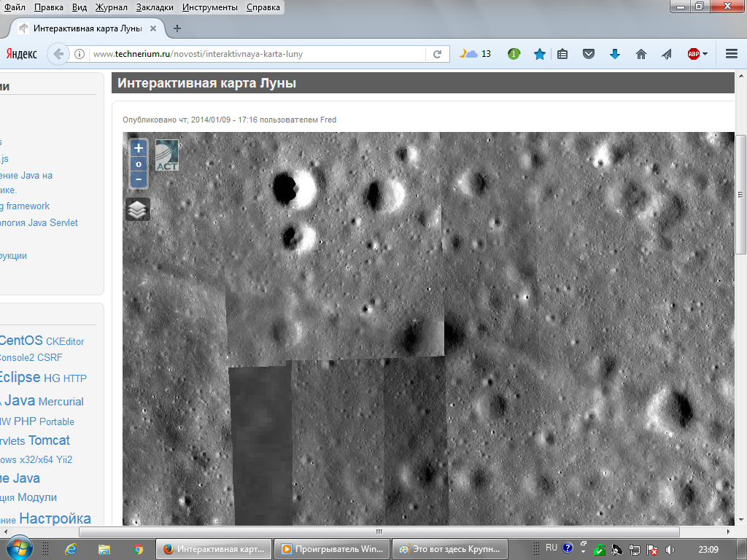The height and width of the screenshot is (560, 747).
Task: Go to the Firefox home page
Action: [641, 54]
